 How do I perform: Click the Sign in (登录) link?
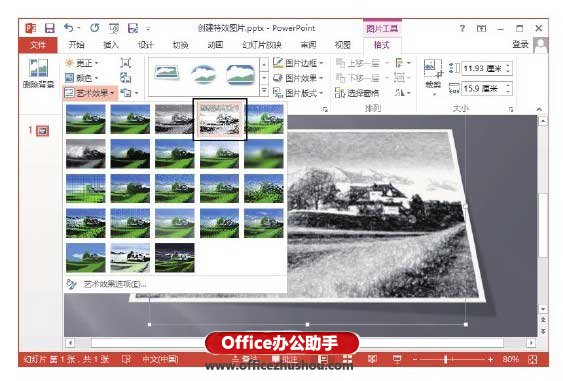(520, 45)
